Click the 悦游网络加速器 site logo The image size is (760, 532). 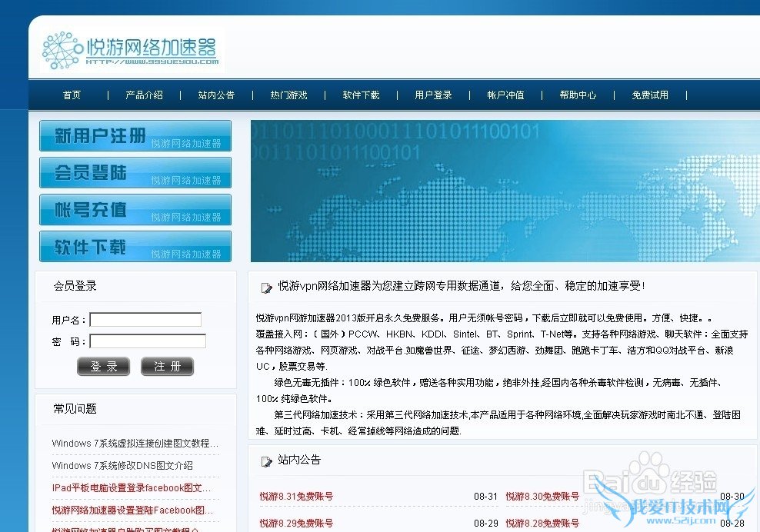[132, 51]
